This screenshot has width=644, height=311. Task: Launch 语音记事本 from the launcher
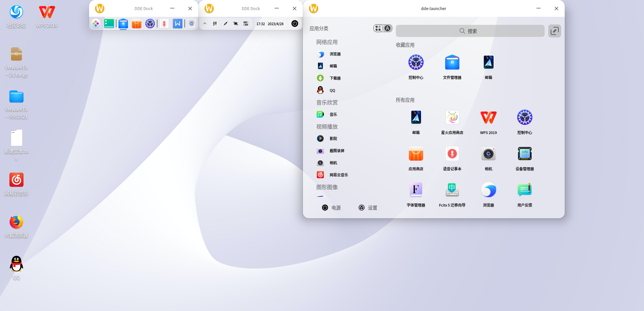pyautogui.click(x=452, y=159)
